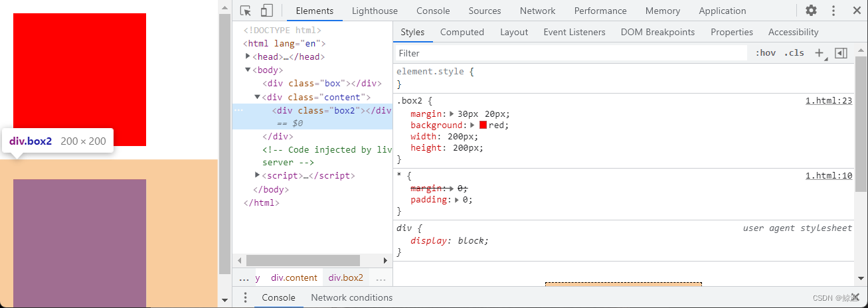Open DevTools settings gear
The image size is (868, 308).
(811, 11)
